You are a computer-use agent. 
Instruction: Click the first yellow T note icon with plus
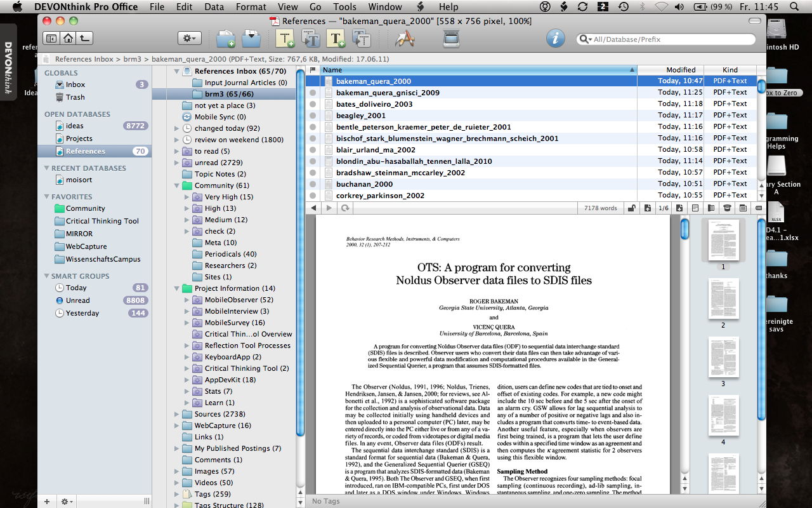tap(285, 39)
